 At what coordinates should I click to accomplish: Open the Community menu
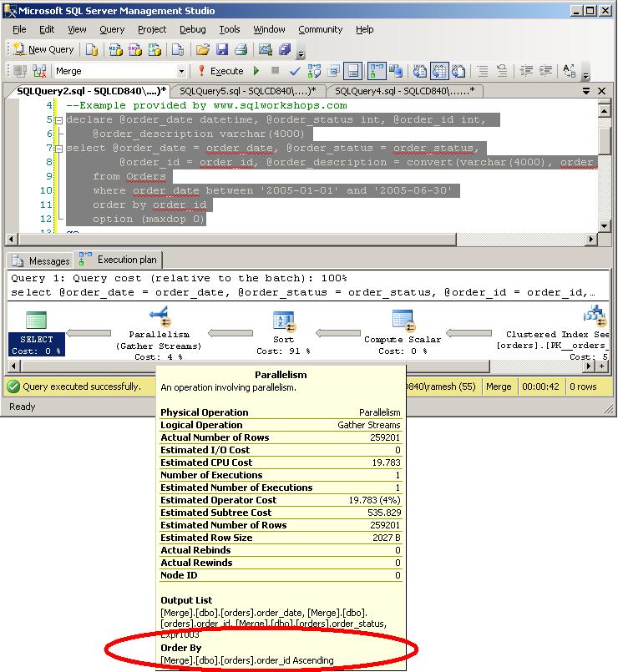tap(321, 29)
